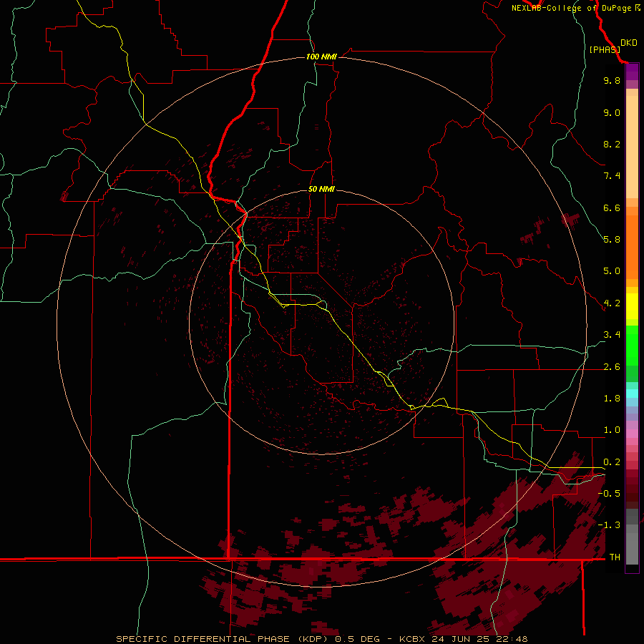Image resolution: width=644 pixels, height=644 pixels.
Task: Click the pink segment of color bar
Action: pyautogui.click(x=632, y=434)
